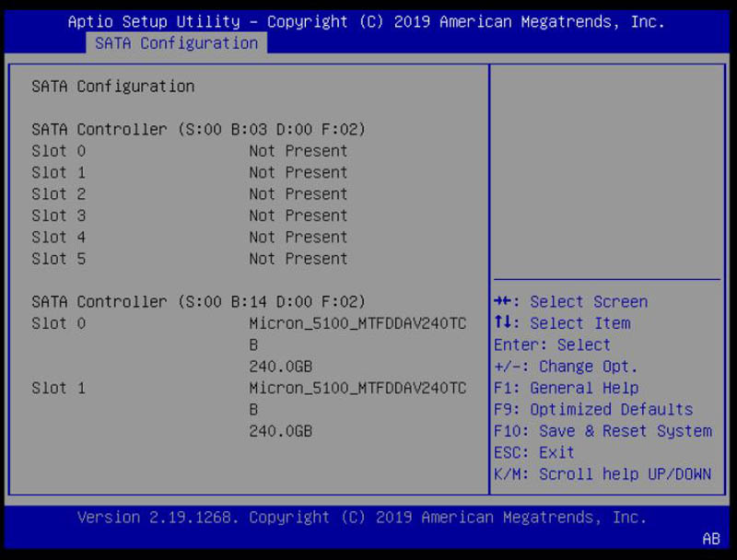Click the Micron_5100_MTFDDAV240TC model for B:14 Slot 1
This screenshot has width=737, height=560.
tap(357, 388)
